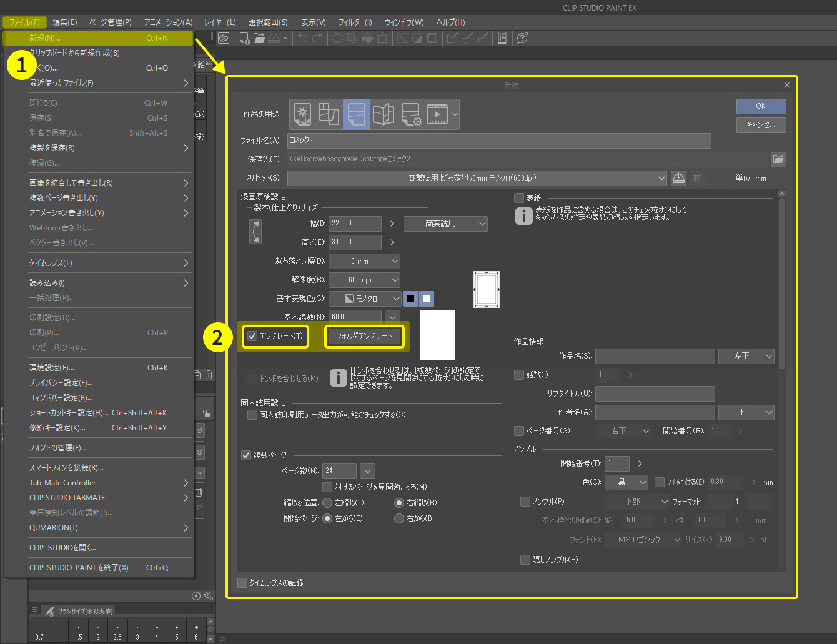Open the 裁ち落とし幅 5 mm dropdown
This screenshot has width=837, height=644.
[x=364, y=261]
